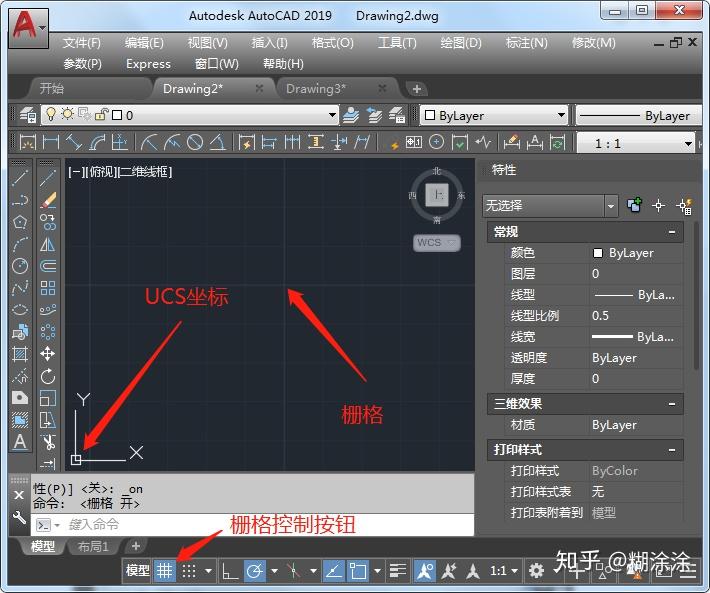Toggle snap mode dotted grid button
This screenshot has height=593, width=710.
pyautogui.click(x=189, y=571)
